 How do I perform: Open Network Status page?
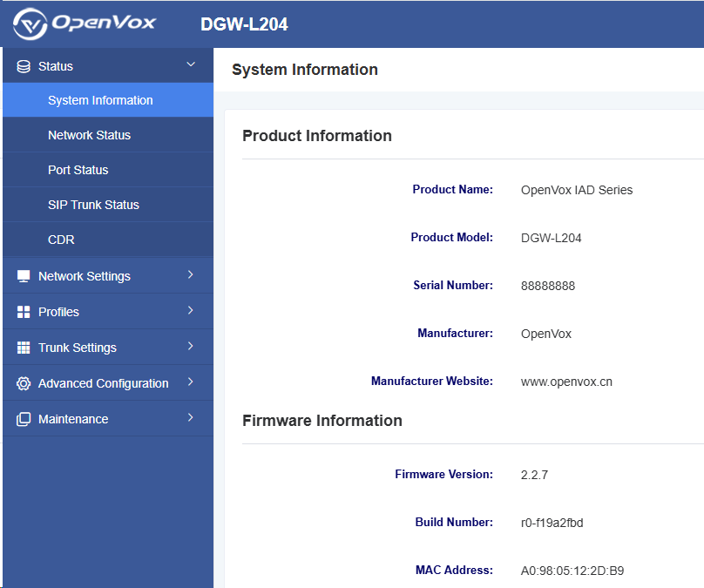[108, 135]
